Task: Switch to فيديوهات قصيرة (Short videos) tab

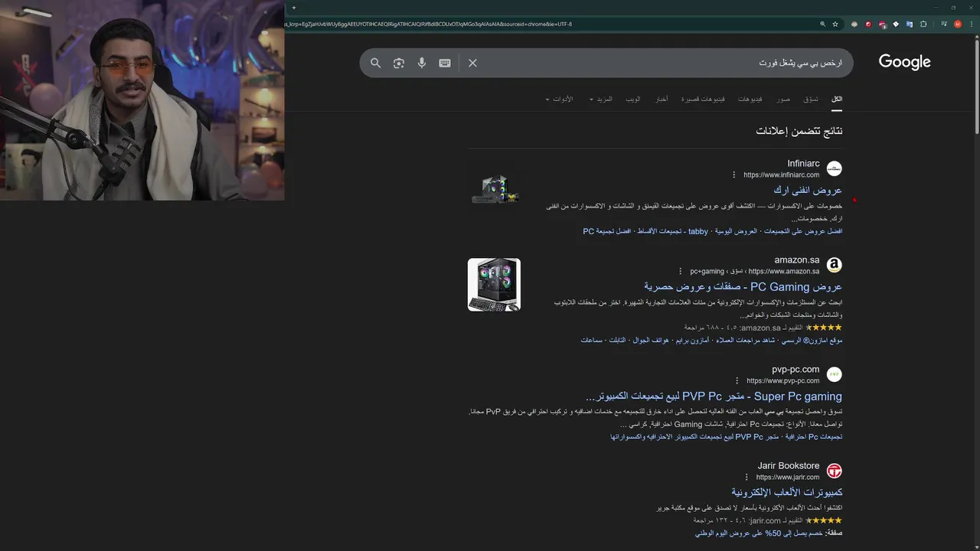Action: (x=704, y=99)
